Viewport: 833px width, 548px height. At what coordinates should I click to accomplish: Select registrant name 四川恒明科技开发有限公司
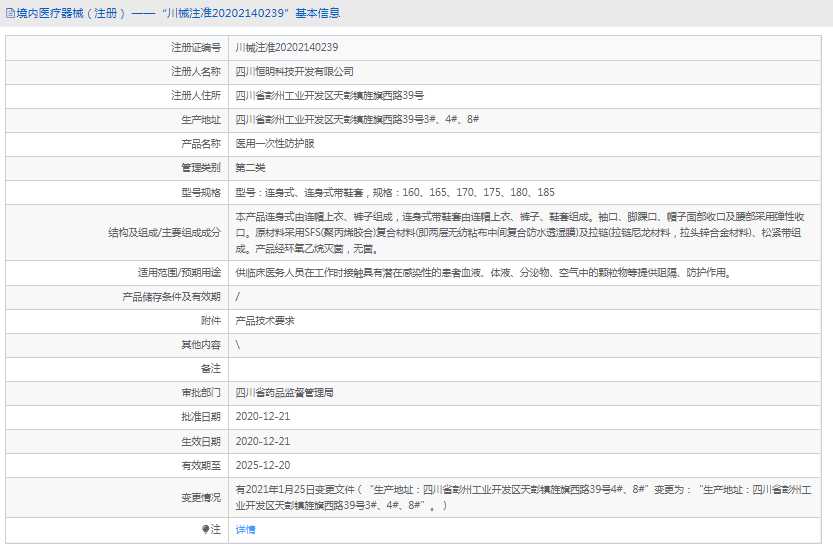[x=294, y=72]
